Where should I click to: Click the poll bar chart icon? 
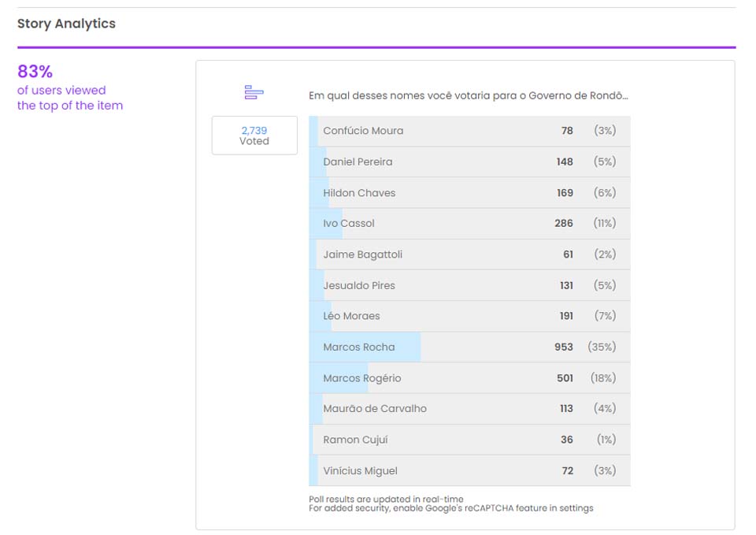(x=254, y=93)
